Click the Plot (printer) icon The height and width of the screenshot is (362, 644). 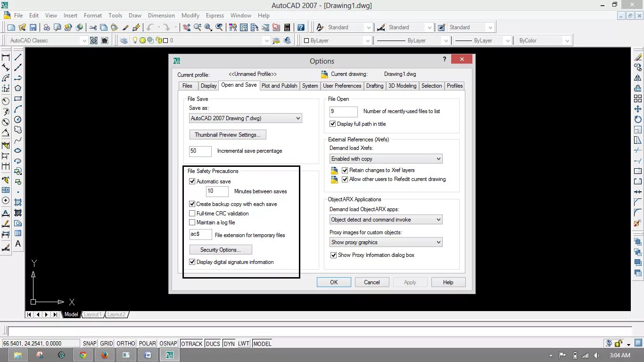47,27
